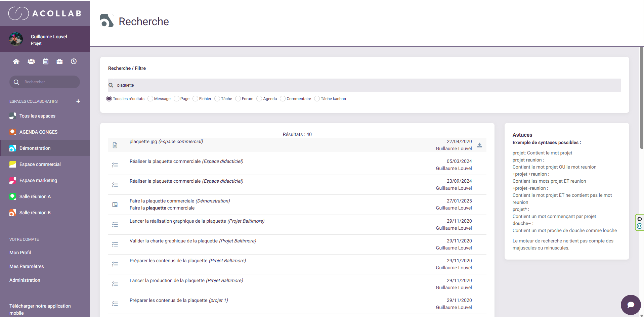Open Lancer la réalisation graphique de la plaquette
Screen dimensions: 644x317
(x=197, y=221)
